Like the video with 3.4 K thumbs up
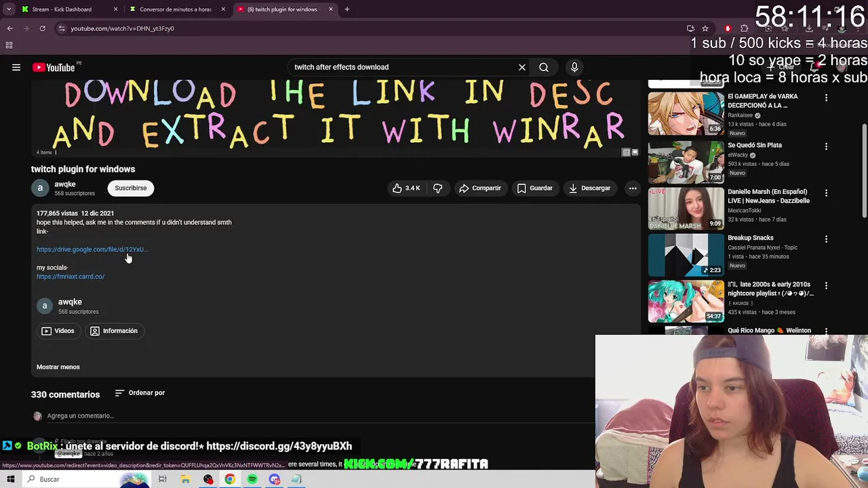Screen dimensions: 868x488 [406, 188]
